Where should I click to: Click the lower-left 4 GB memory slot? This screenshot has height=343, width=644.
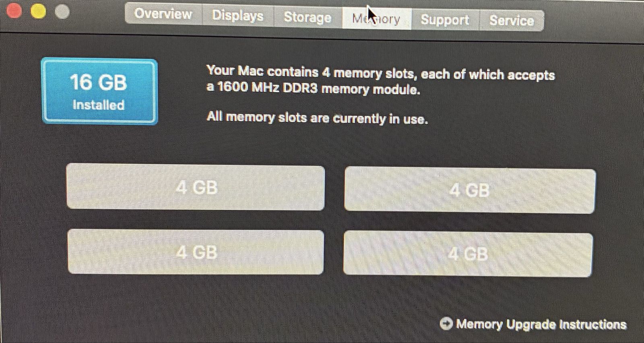click(x=196, y=252)
